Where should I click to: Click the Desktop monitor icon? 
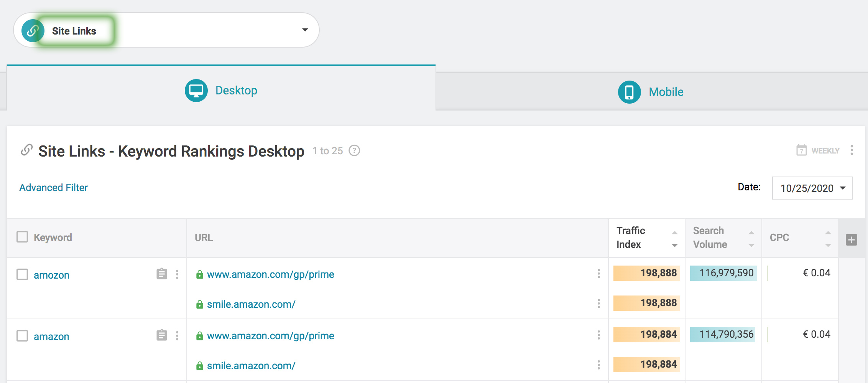pos(196,91)
